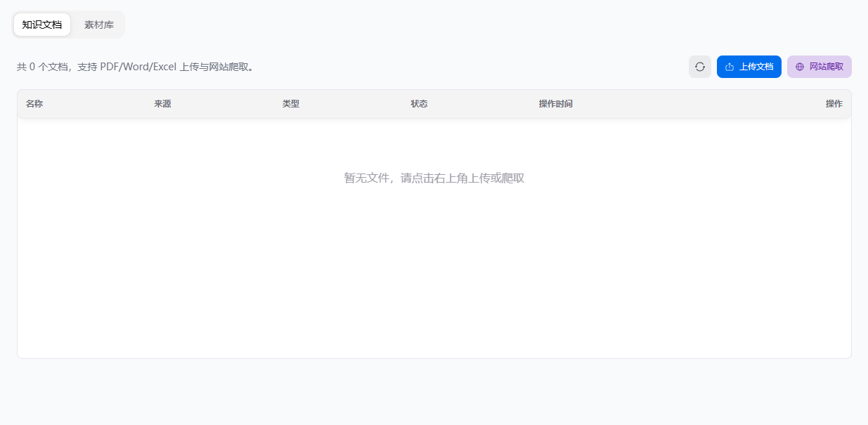Click the 操作时间 column header
The image size is (868, 425).
point(555,104)
